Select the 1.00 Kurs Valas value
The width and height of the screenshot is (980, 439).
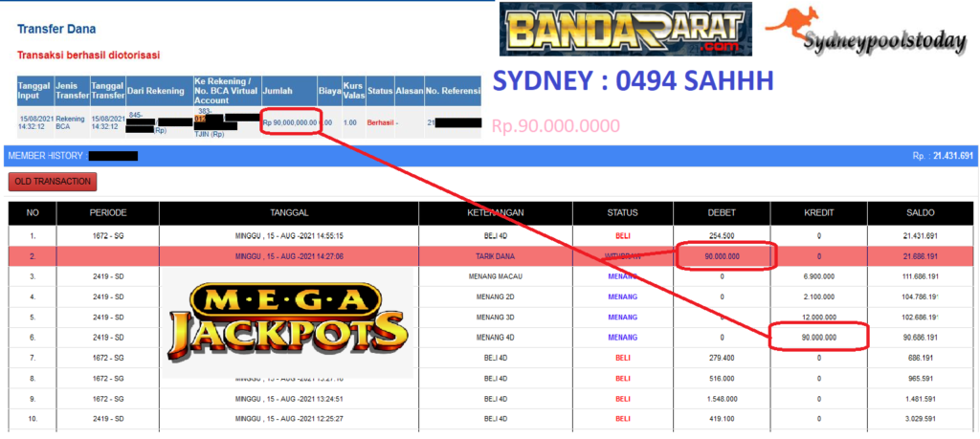pyautogui.click(x=349, y=122)
